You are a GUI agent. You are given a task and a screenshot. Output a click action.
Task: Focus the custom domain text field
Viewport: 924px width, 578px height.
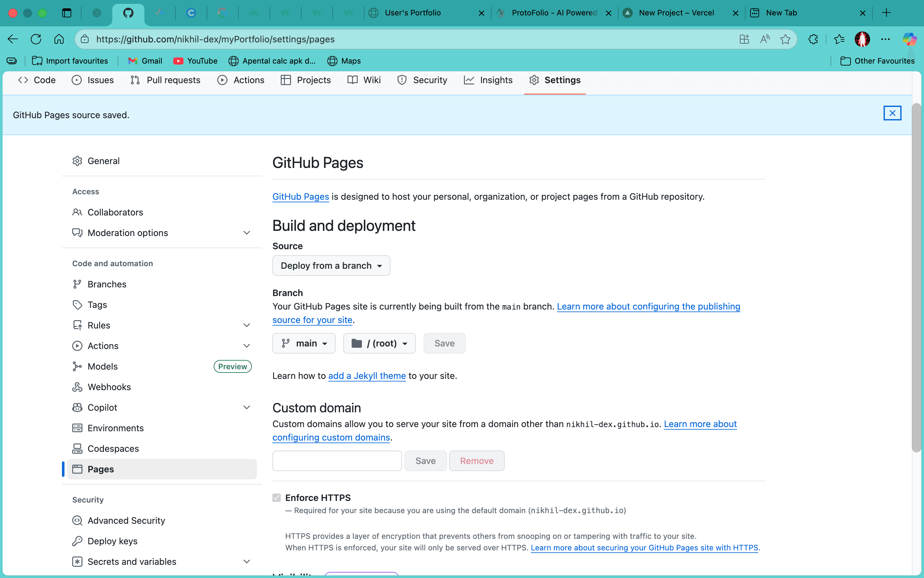(337, 461)
